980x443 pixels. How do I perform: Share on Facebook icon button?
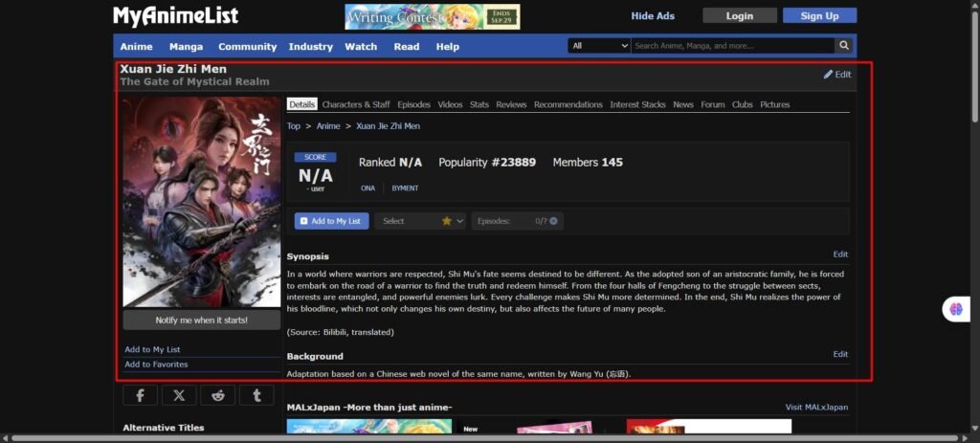[141, 395]
